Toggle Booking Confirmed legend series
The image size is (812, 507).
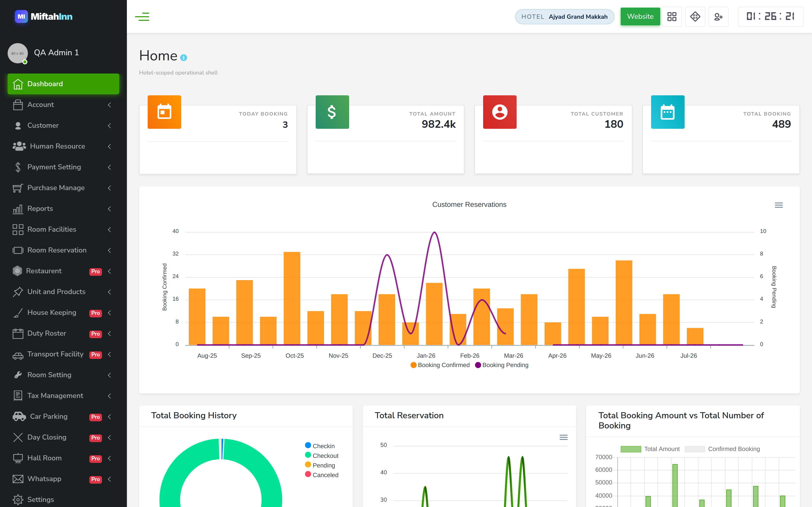pos(440,365)
